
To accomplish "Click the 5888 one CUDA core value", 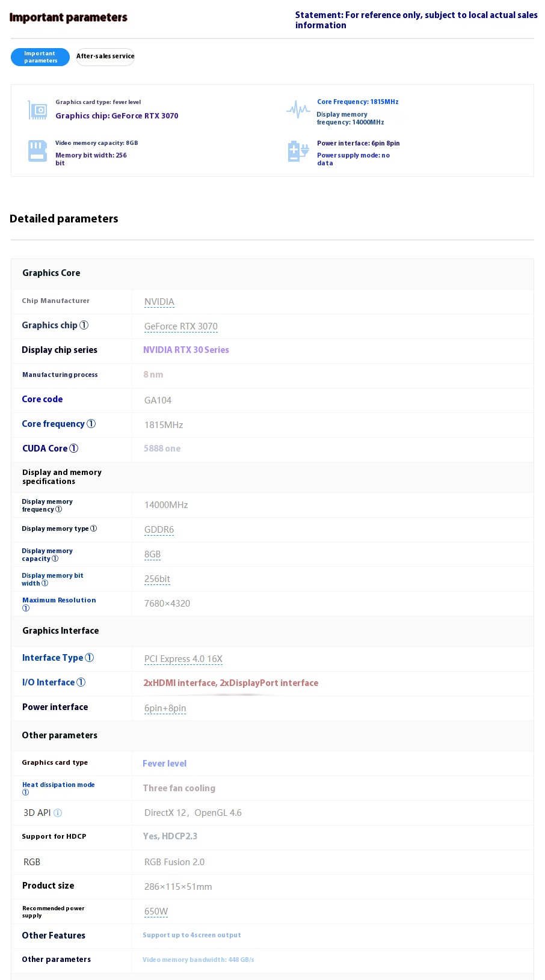I will [162, 449].
